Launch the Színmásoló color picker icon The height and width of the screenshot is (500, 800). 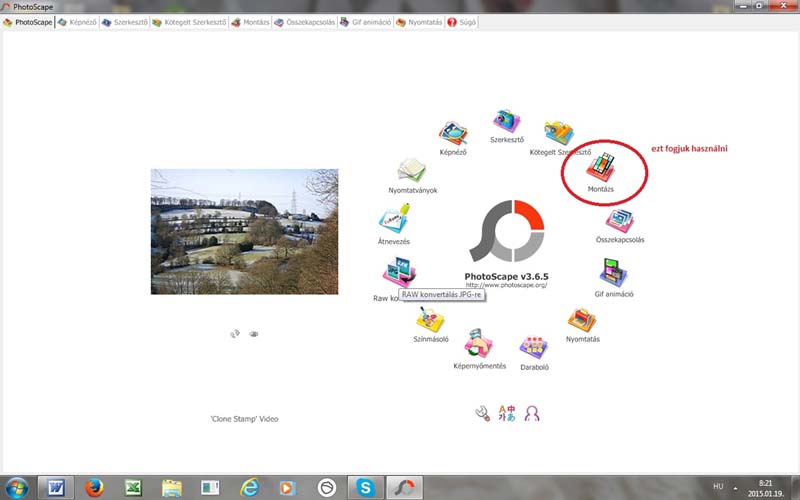tap(430, 320)
